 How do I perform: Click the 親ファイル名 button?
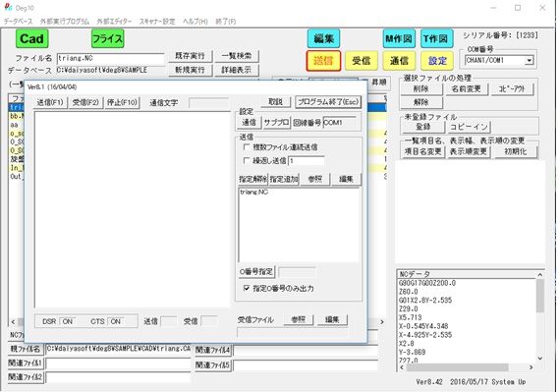(25, 349)
